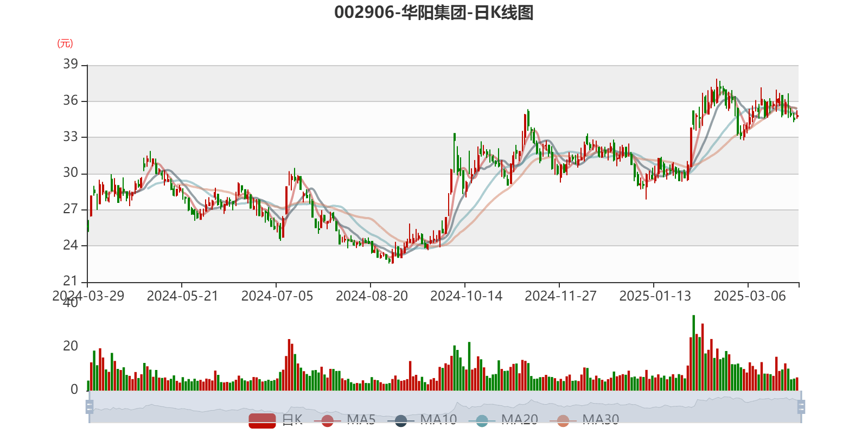The height and width of the screenshot is (434, 868).
Task: Click the 30 price axis label
Action: 71,173
